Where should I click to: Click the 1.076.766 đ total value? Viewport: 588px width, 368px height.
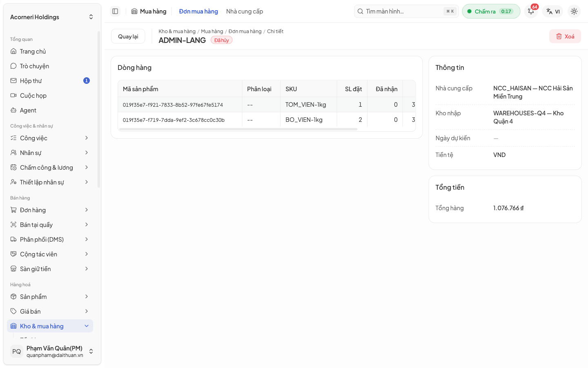point(508,208)
